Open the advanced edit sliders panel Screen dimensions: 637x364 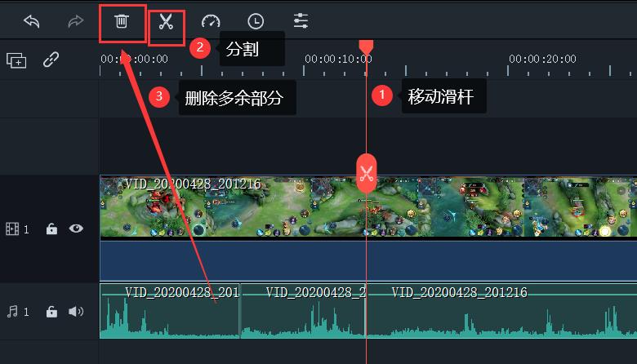click(x=301, y=20)
